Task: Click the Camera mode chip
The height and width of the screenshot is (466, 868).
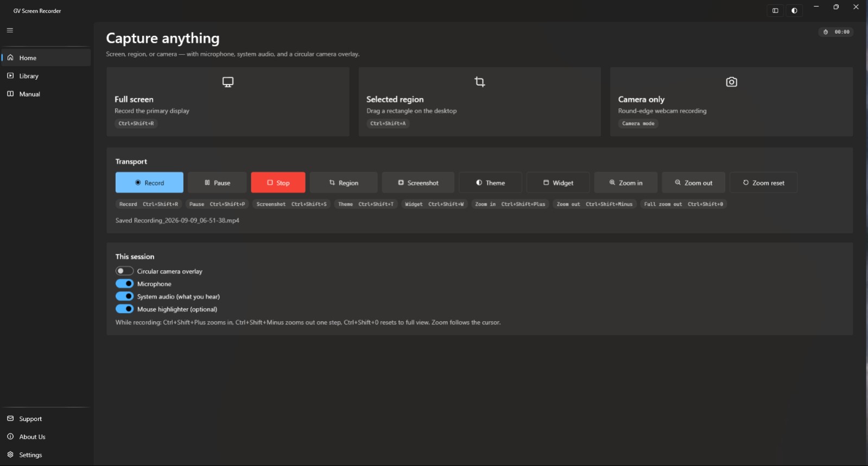Action: click(638, 124)
